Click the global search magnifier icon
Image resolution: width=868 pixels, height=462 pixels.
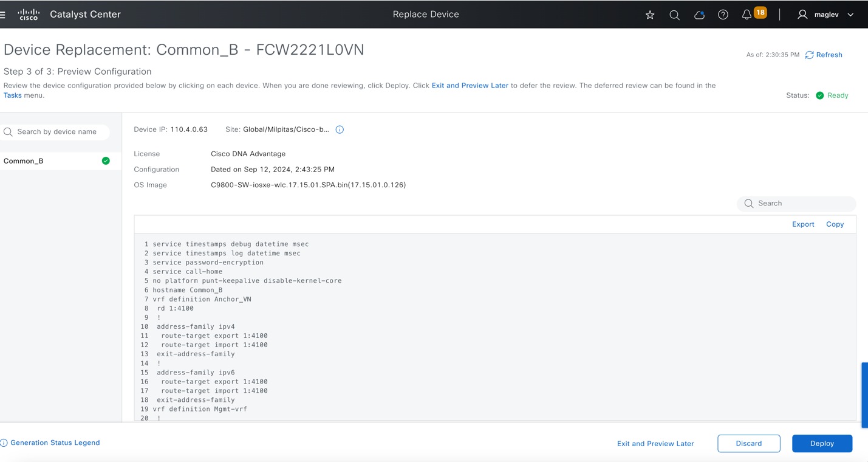point(674,14)
